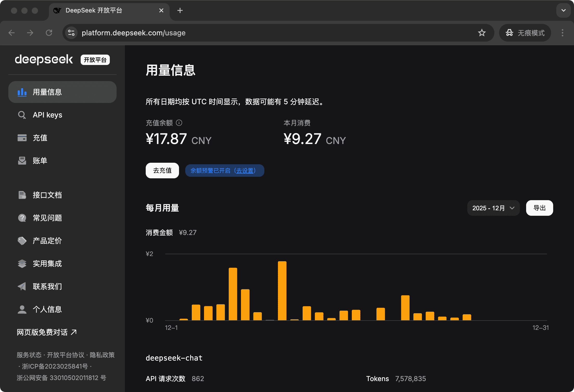Click the tallest orange bar in chart
Screen dimensions: 574x392
pos(282,291)
